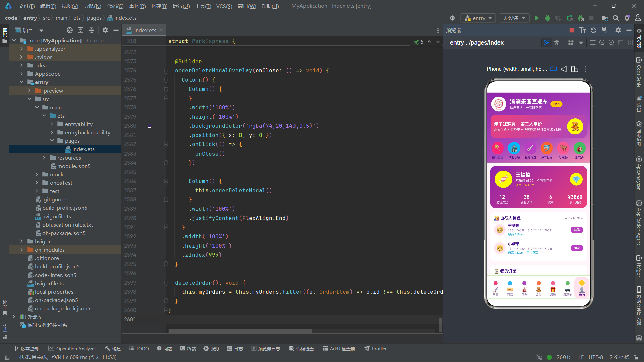The width and height of the screenshot is (644, 362).
Task: Collapse all items in project tree
Action: click(92, 30)
